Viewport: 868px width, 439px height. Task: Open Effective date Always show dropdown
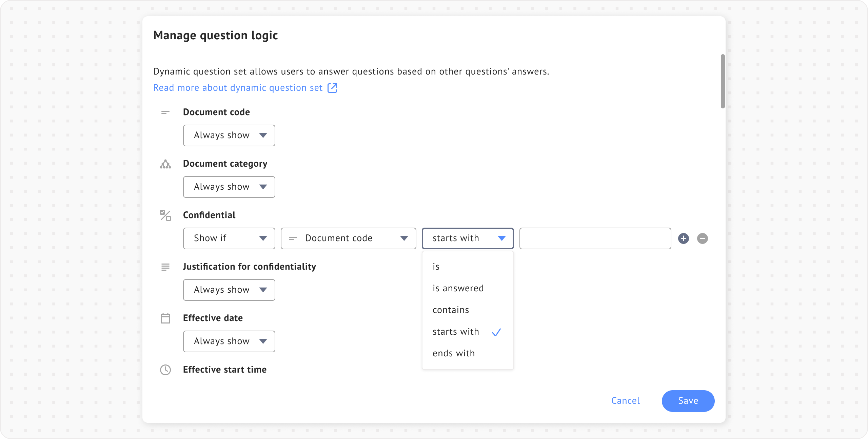pyautogui.click(x=229, y=341)
